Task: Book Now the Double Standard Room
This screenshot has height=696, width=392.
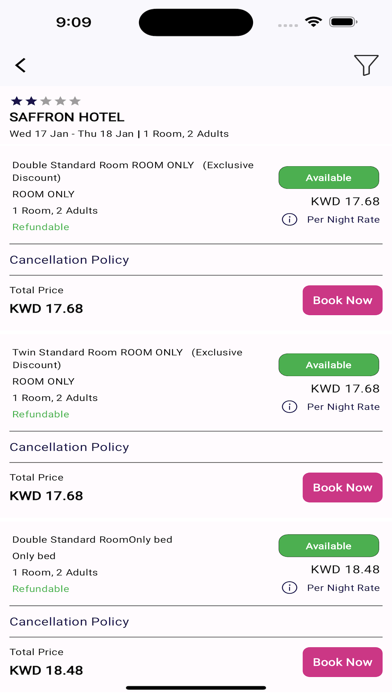Action: click(342, 300)
